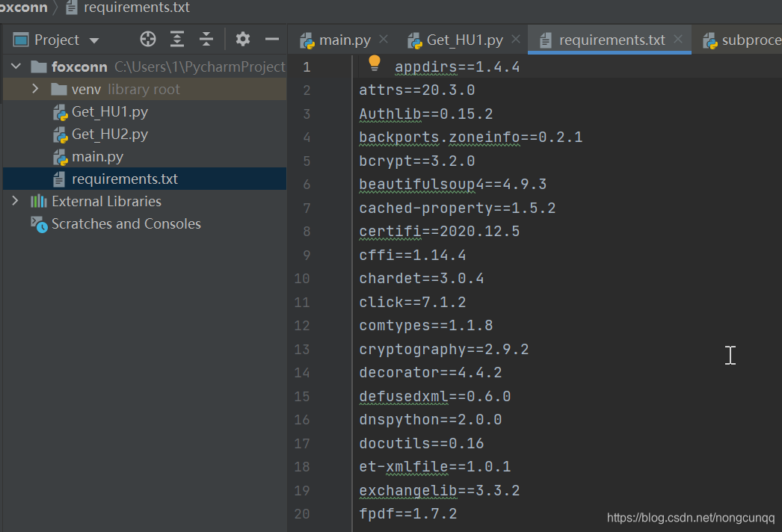Click the text file icon beside requirements.txt in tree

(x=59, y=179)
